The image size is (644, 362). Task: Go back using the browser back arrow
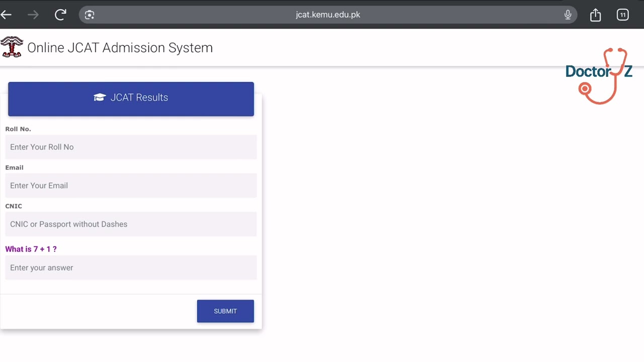[x=6, y=15]
